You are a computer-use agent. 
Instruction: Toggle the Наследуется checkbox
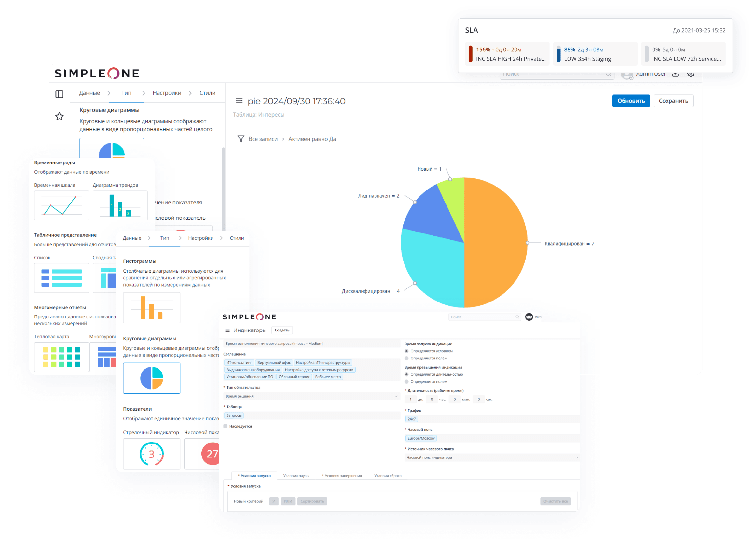(225, 426)
